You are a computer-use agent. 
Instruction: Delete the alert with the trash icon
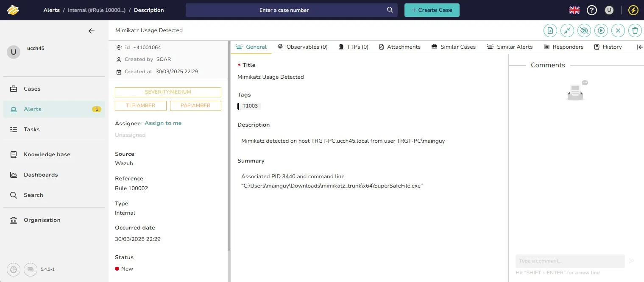[635, 30]
